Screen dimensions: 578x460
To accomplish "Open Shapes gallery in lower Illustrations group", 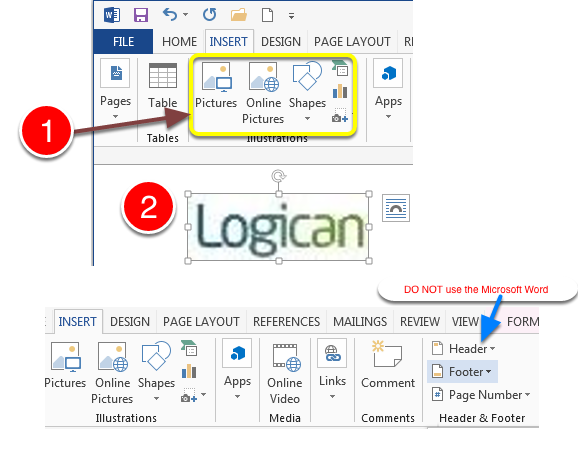I will (x=156, y=372).
